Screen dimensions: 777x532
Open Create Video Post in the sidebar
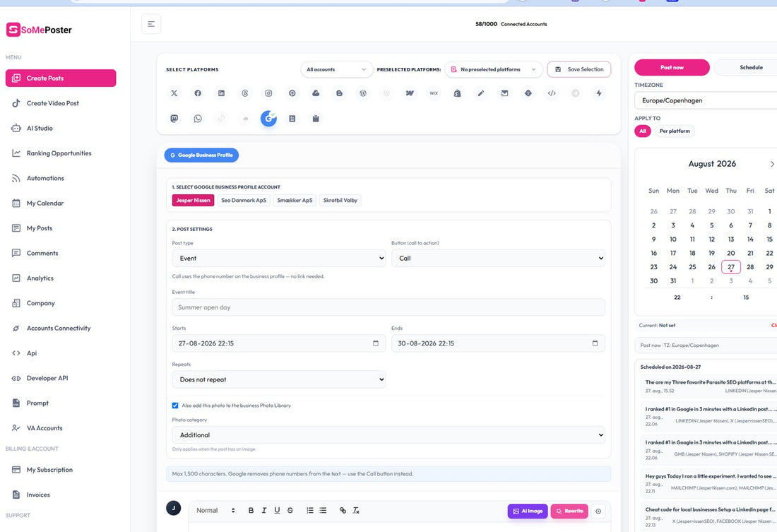pos(61,103)
